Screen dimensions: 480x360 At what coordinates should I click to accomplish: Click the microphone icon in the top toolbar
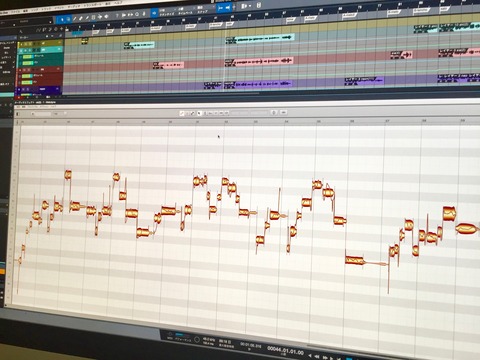pyautogui.click(x=144, y=14)
